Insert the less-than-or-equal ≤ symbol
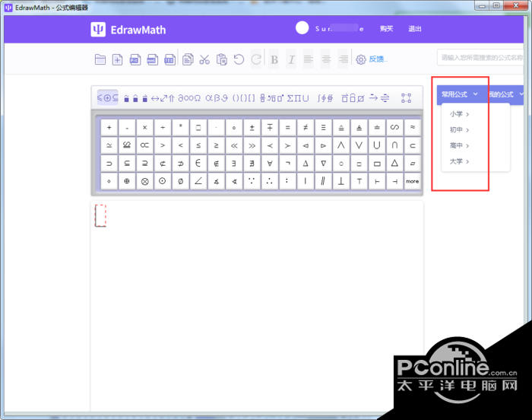Screen dimensions: 532x420 coord(198,145)
